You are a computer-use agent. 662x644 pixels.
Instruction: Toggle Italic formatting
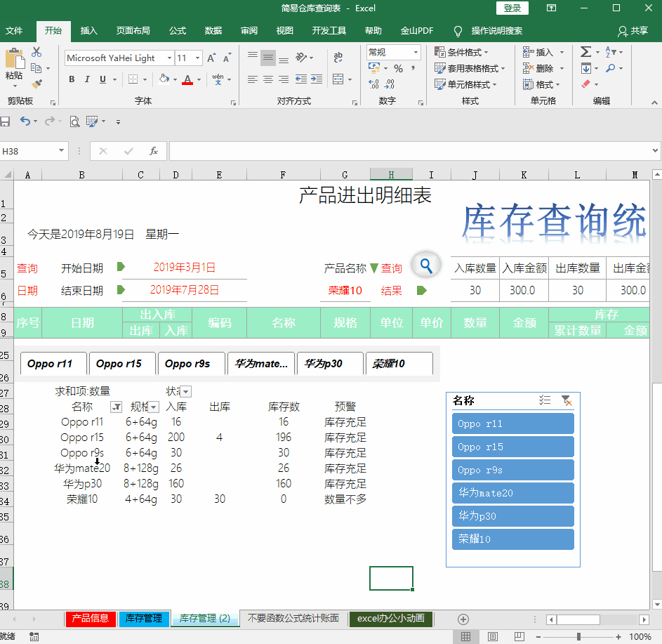click(87, 79)
